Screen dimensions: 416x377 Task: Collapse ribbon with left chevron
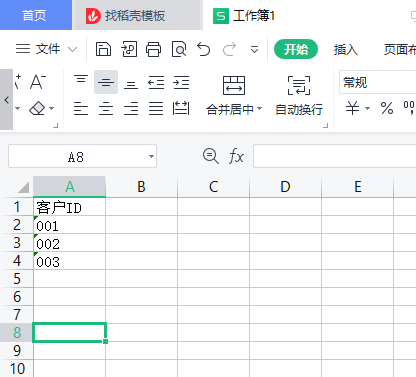[6, 100]
